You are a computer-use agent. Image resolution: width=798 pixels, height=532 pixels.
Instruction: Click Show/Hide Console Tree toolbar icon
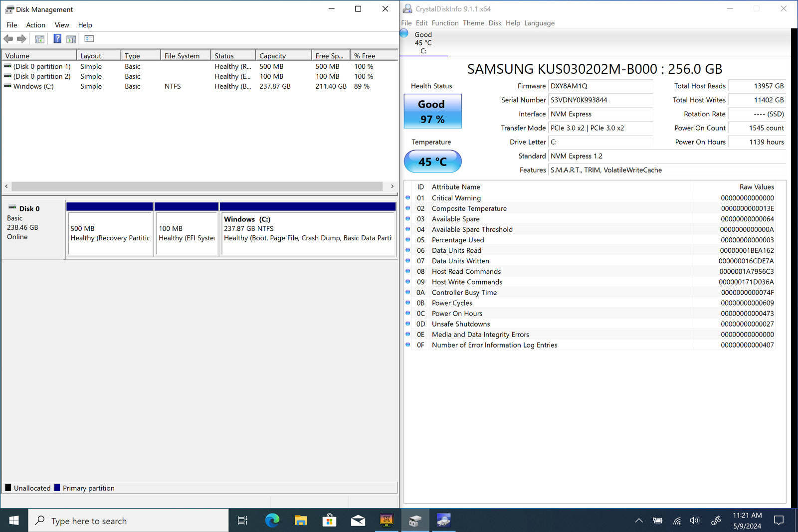[39, 39]
